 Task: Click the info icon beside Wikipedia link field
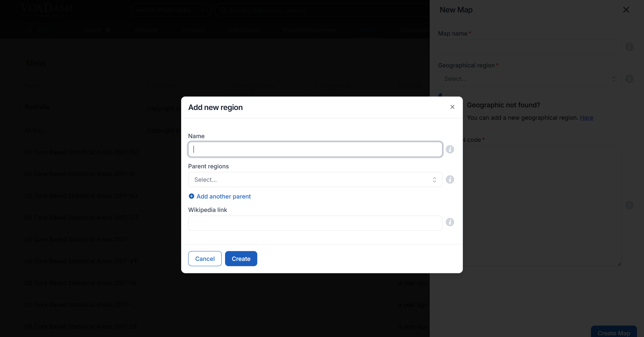point(450,222)
